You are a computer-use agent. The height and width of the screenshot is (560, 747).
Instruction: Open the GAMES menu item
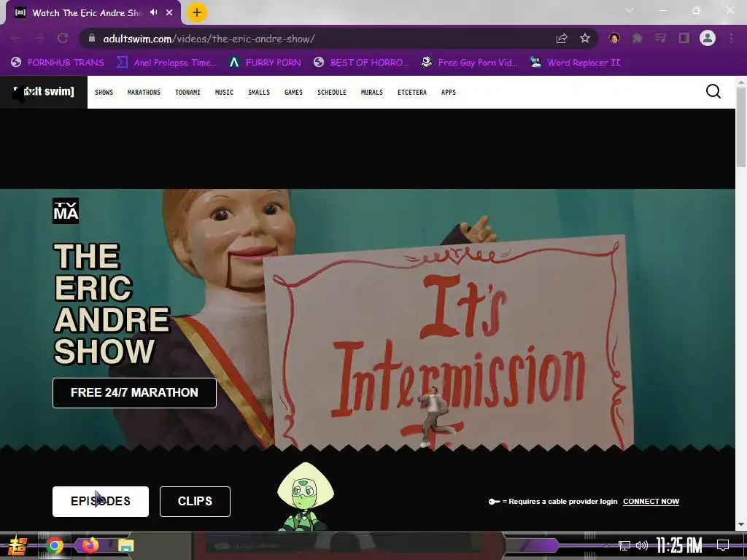pos(293,93)
